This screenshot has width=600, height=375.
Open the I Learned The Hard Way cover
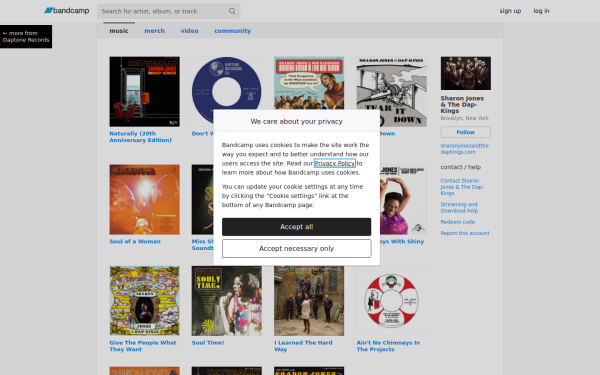[309, 301]
